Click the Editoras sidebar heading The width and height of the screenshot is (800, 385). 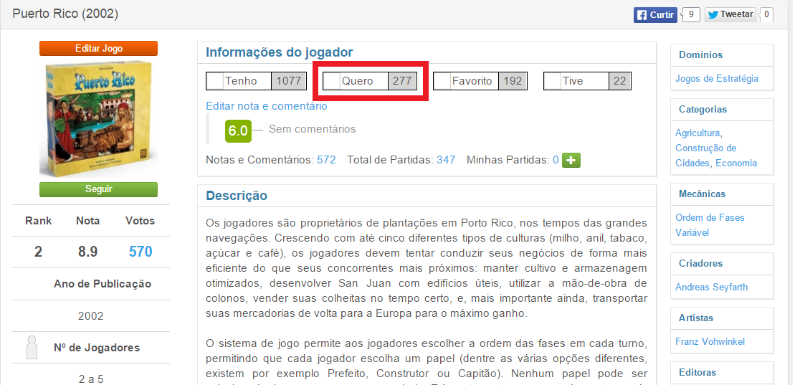coord(697,372)
